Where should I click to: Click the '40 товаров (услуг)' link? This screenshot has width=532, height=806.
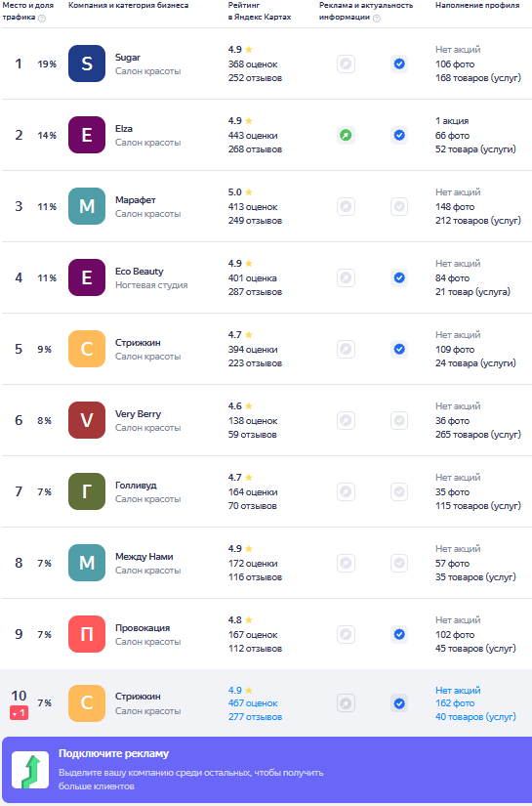pyautogui.click(x=475, y=717)
